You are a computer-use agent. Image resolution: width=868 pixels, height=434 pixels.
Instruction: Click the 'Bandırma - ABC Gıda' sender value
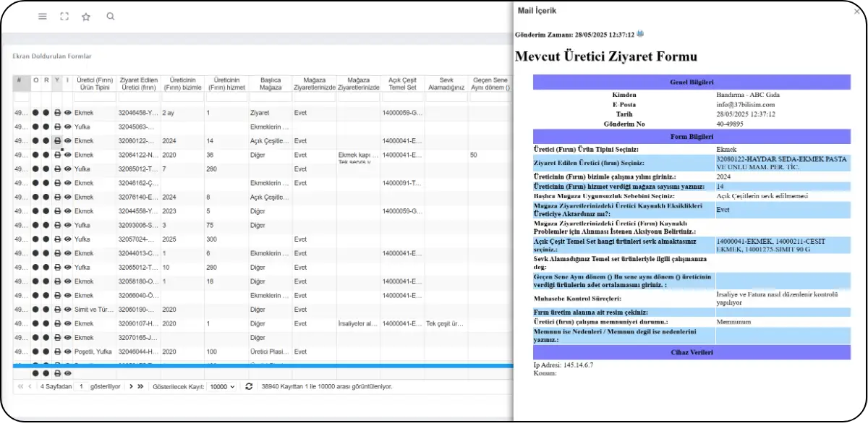748,95
